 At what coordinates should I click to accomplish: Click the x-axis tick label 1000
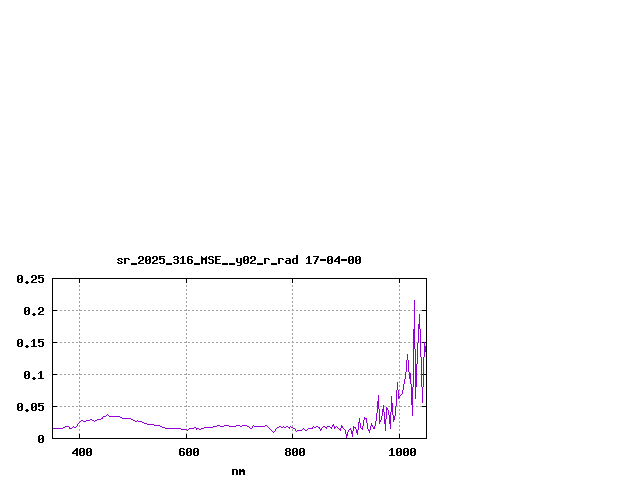pyautogui.click(x=400, y=453)
